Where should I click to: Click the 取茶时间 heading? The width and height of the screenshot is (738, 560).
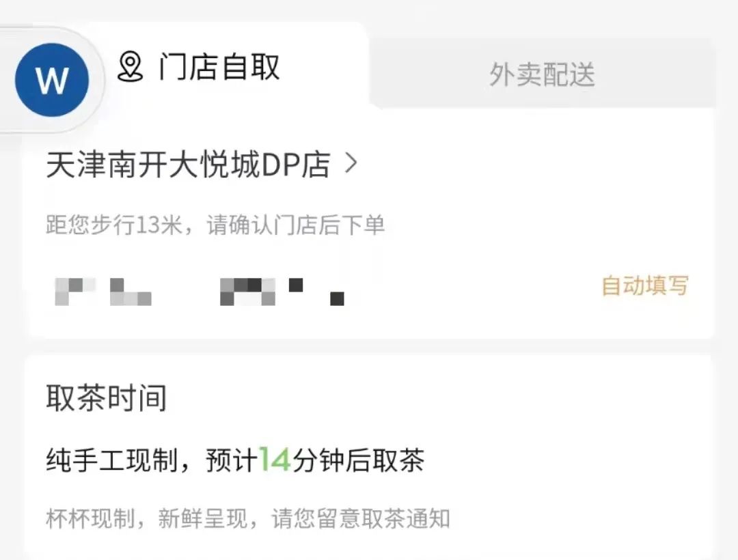[107, 398]
